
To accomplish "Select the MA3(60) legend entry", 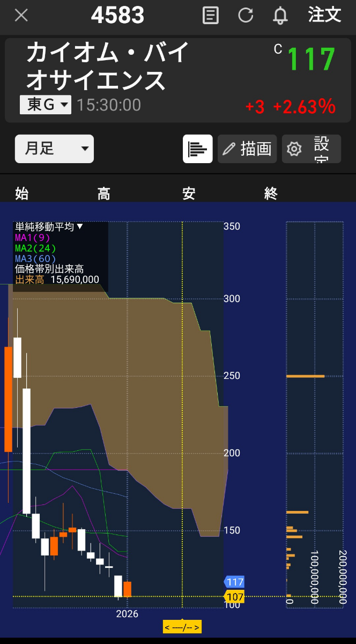I will pos(35,259).
